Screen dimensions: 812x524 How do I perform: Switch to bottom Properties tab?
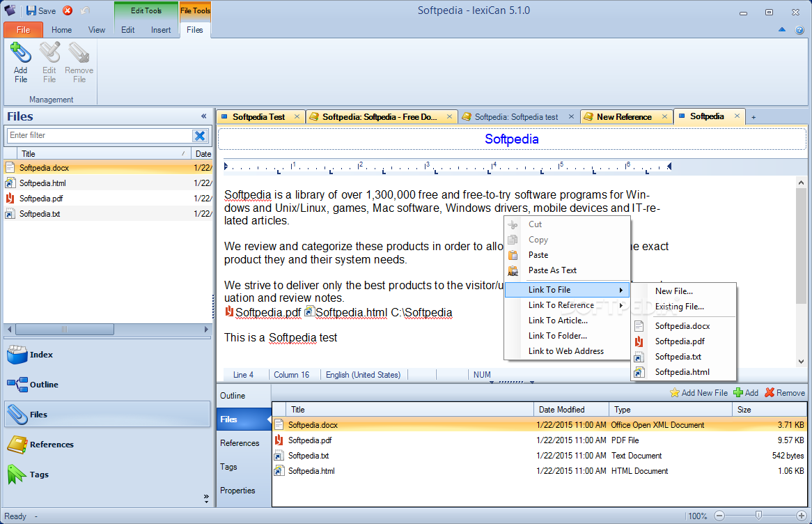pos(244,491)
